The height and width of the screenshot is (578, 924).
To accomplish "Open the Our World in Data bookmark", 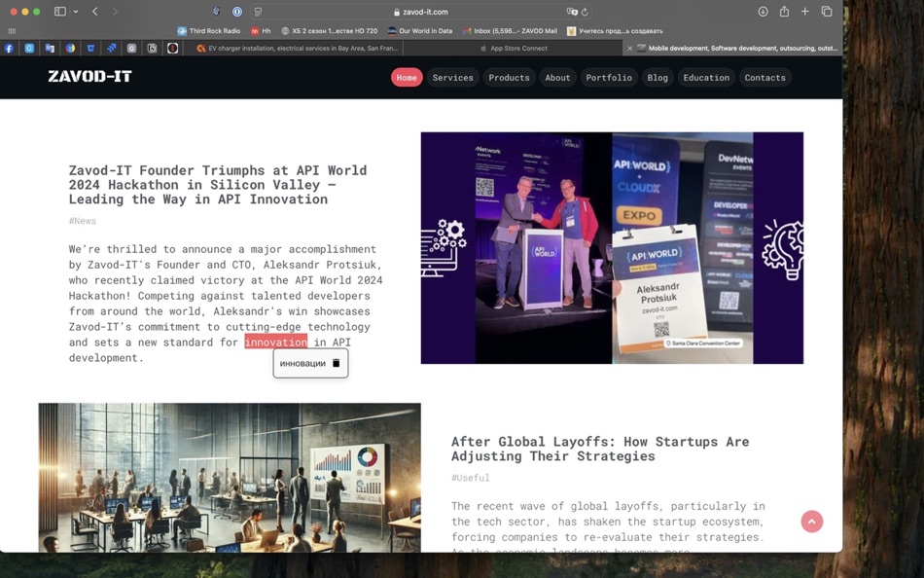I will pyautogui.click(x=419, y=31).
